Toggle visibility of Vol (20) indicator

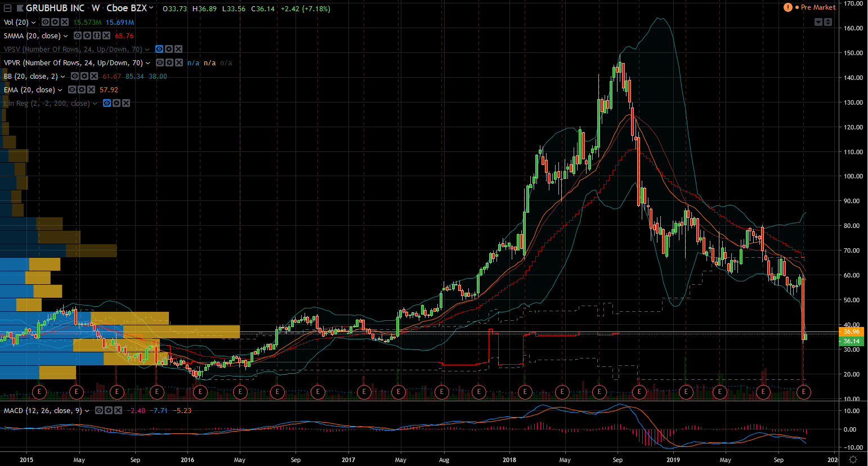[46, 22]
